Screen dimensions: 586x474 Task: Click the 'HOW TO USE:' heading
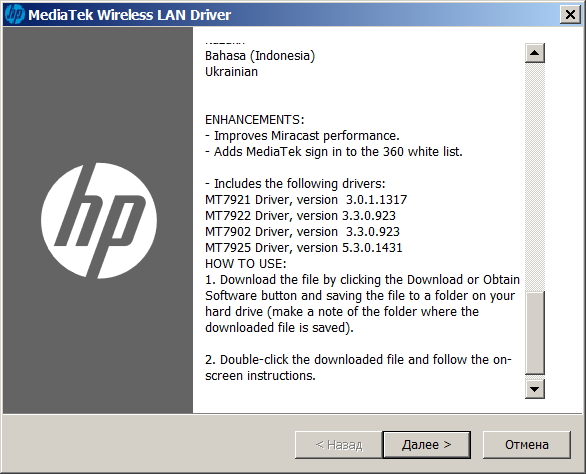click(246, 264)
